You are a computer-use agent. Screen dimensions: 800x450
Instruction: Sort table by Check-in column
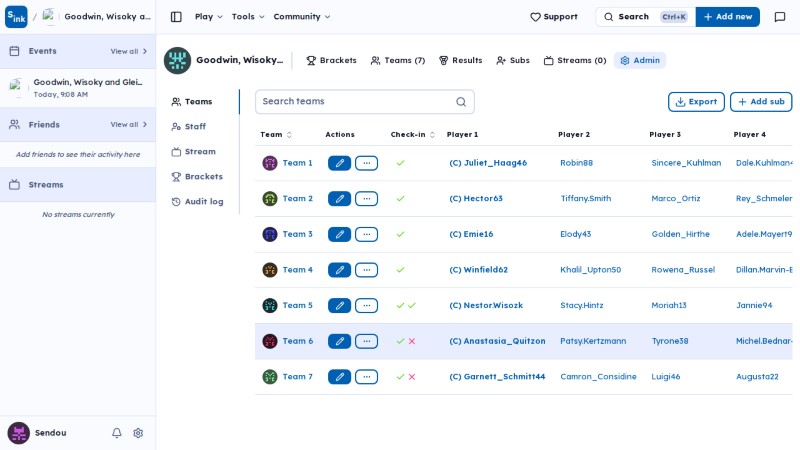pos(413,135)
